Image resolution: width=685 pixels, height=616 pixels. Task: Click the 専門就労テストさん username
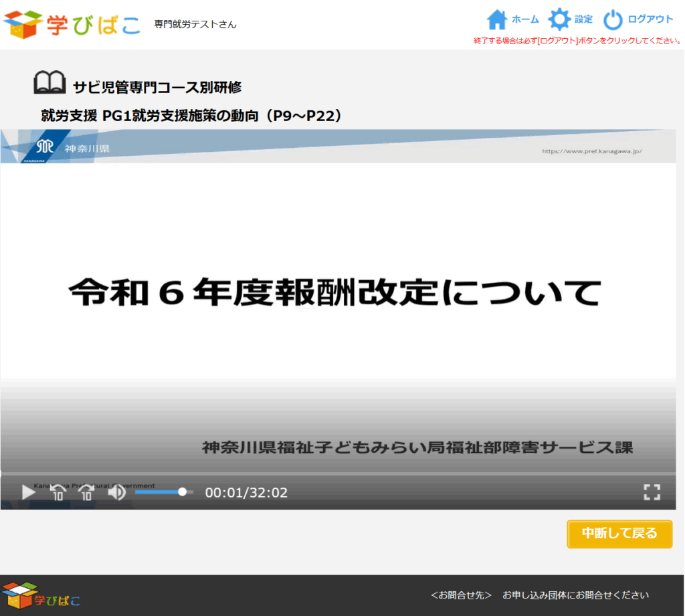195,25
